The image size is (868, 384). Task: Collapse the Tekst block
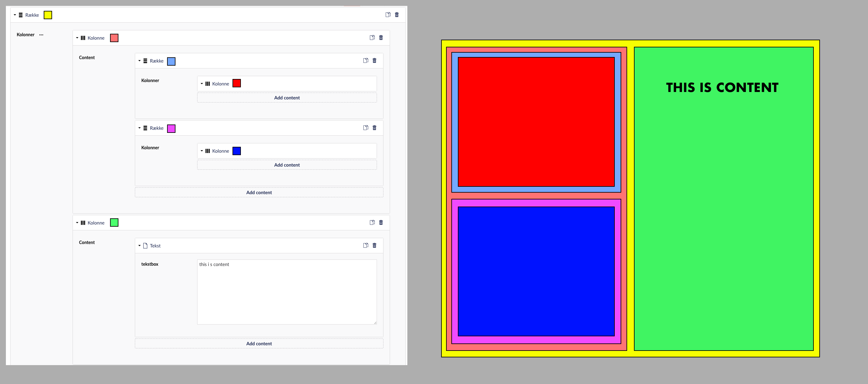[139, 246]
